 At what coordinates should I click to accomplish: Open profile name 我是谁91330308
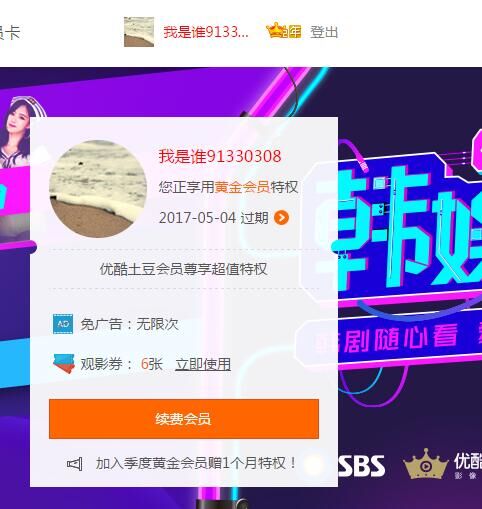coord(220,156)
